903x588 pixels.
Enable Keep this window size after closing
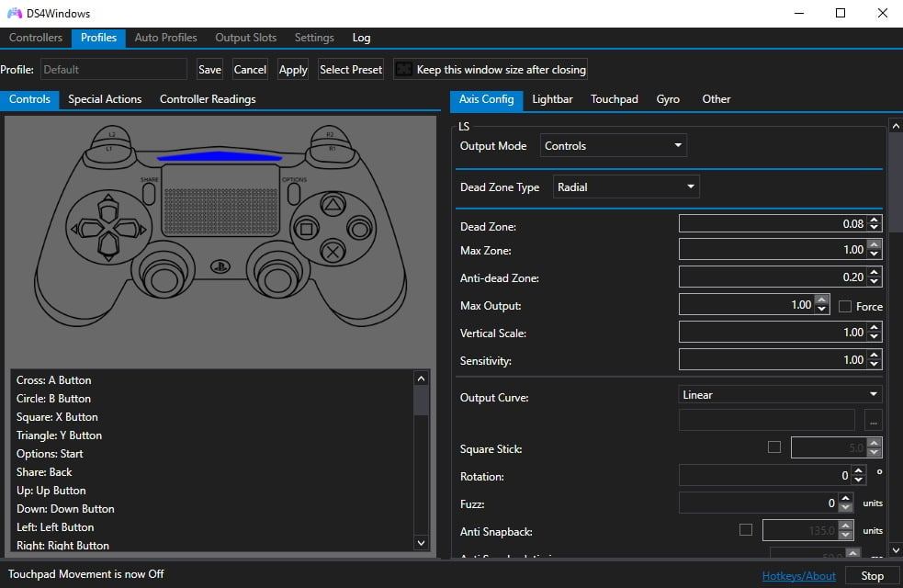click(x=404, y=69)
